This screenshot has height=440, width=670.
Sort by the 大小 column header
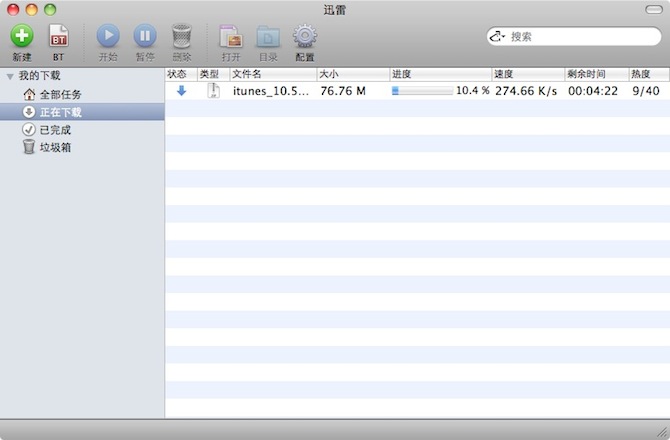tap(353, 74)
